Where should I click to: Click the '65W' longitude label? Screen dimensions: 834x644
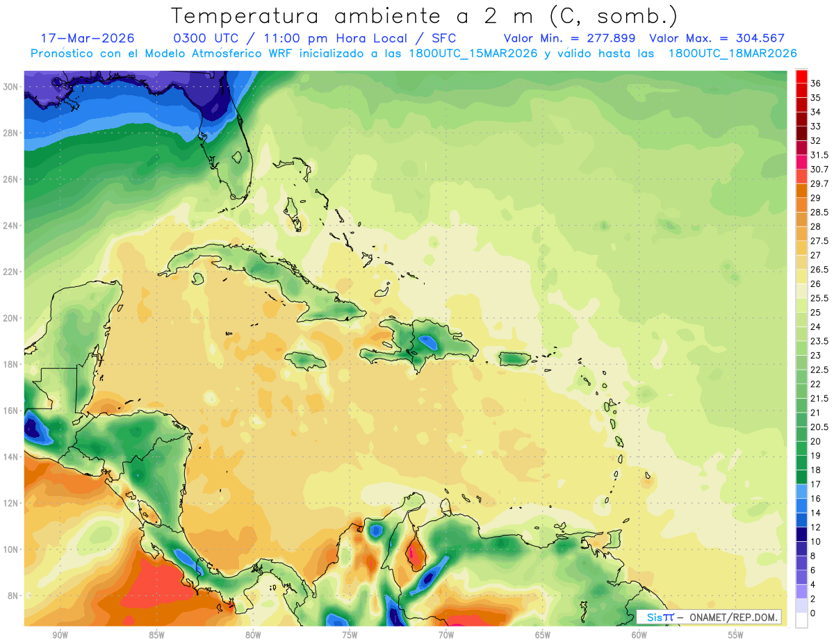coord(543,635)
